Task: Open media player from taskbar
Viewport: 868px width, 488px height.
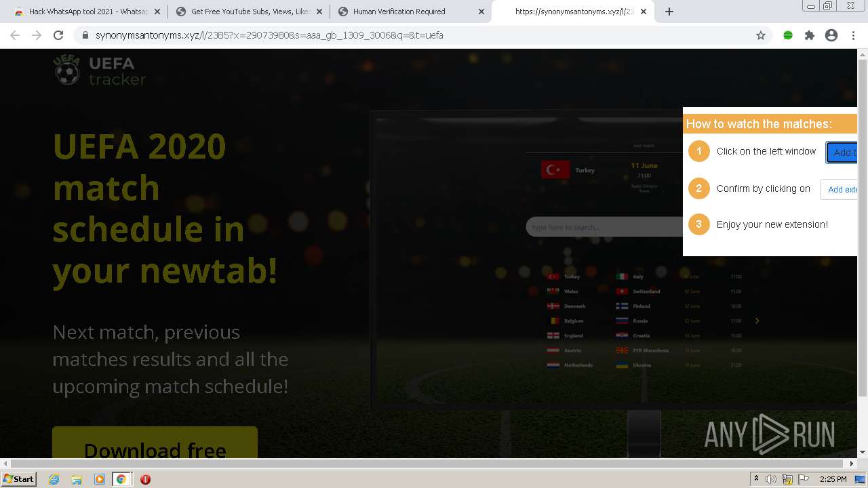Action: [99, 479]
